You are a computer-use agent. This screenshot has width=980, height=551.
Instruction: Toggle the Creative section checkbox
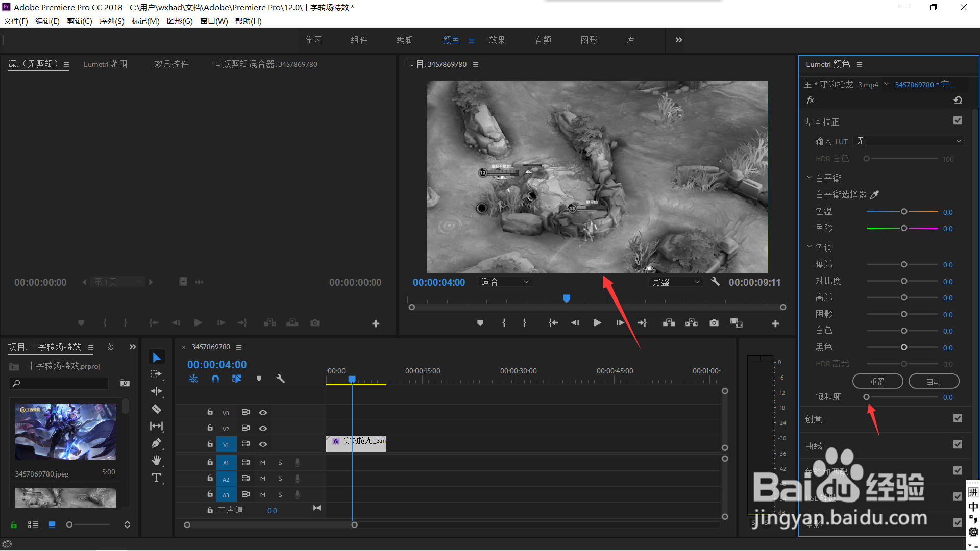958,418
